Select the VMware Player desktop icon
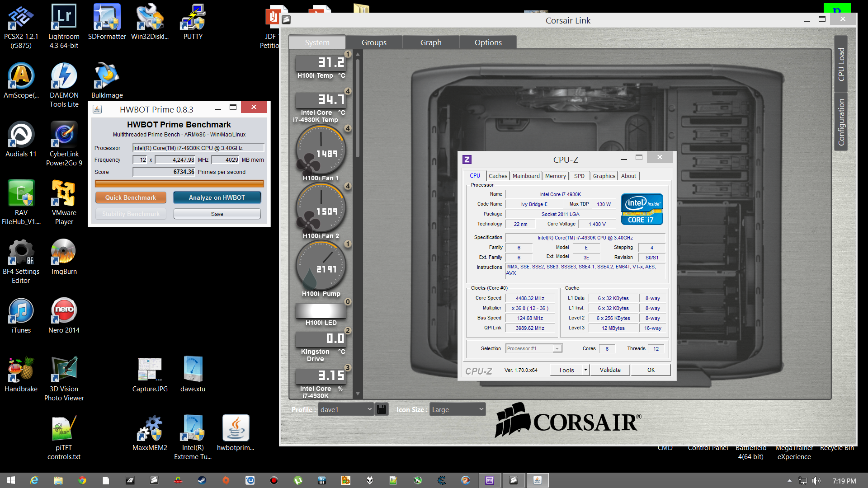 pyautogui.click(x=64, y=203)
